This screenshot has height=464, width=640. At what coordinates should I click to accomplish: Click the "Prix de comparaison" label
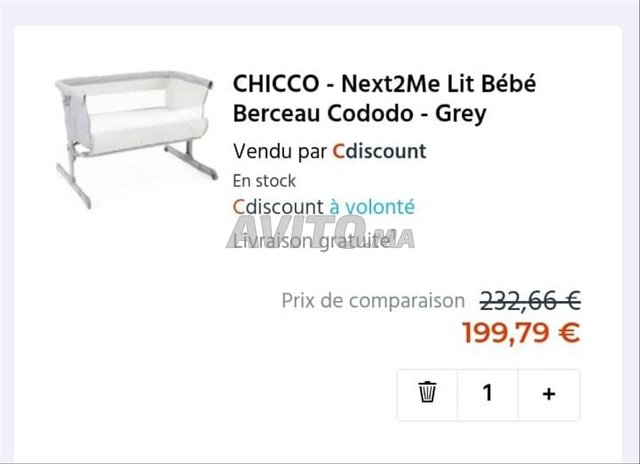tap(372, 300)
